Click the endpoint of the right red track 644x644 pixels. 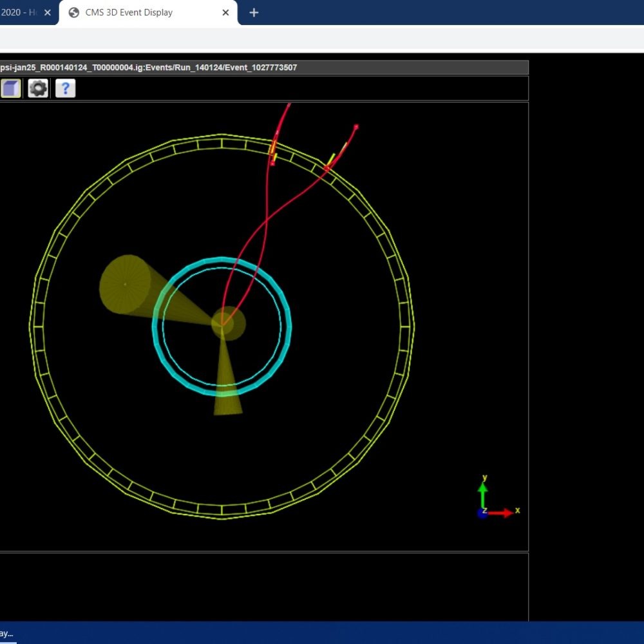[355, 127]
